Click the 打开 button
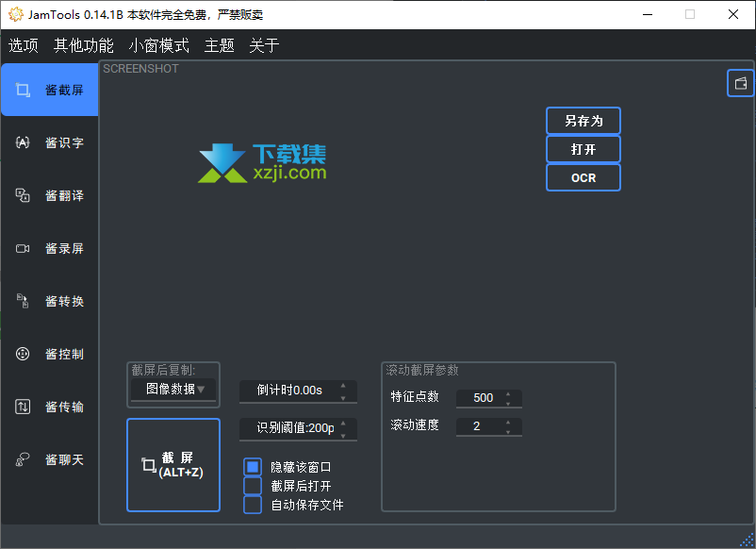This screenshot has height=549, width=756. tap(583, 149)
